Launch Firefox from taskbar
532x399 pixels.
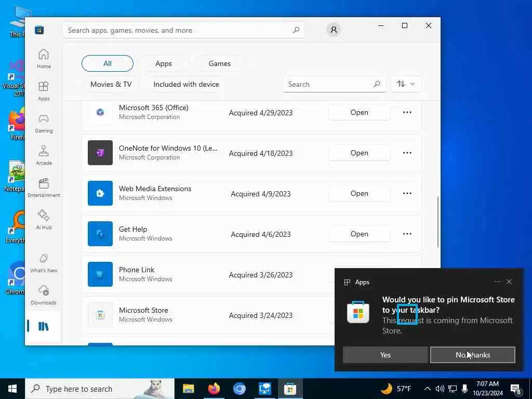click(x=214, y=389)
